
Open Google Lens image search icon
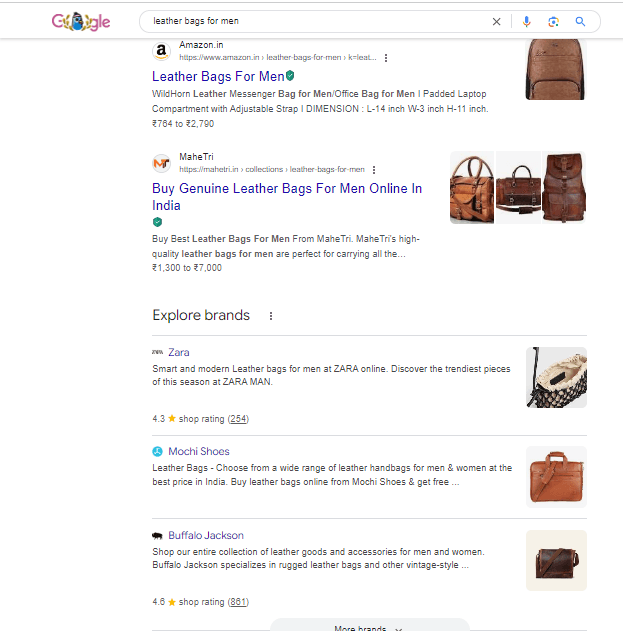pos(553,22)
